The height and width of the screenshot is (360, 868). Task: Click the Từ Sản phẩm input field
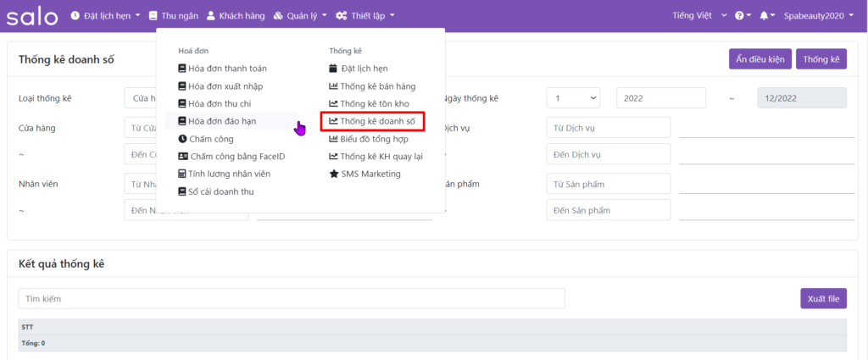pos(609,184)
